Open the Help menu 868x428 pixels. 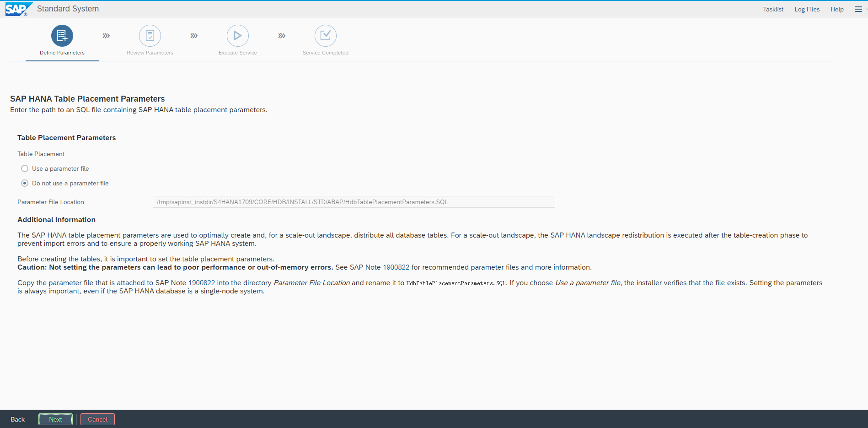click(837, 9)
